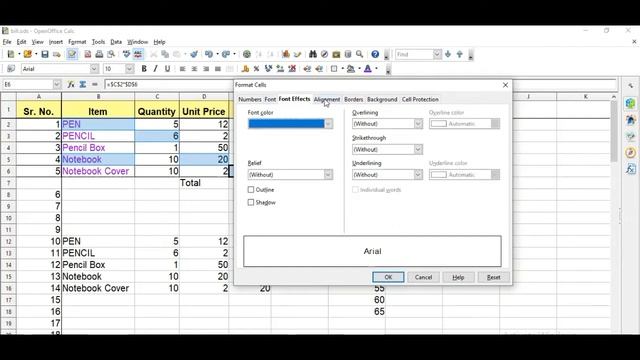Switch to the Numbers tab
The width and height of the screenshot is (640, 360).
point(250,99)
